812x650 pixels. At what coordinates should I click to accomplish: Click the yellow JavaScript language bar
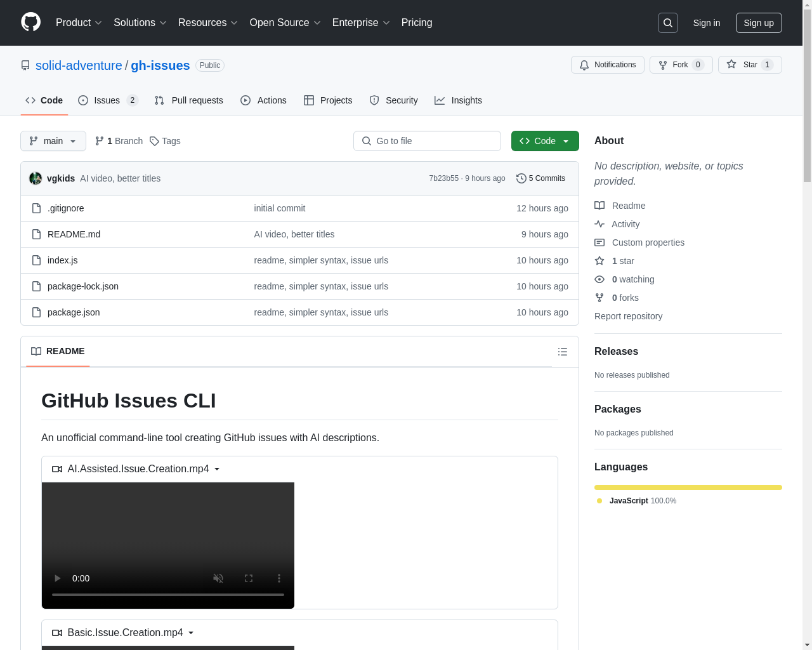tap(688, 487)
